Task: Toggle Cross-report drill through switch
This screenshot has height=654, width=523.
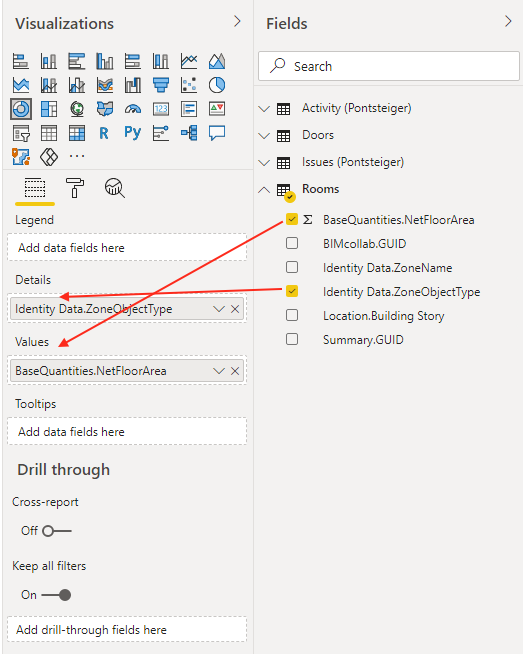Action: pyautogui.click(x=57, y=531)
